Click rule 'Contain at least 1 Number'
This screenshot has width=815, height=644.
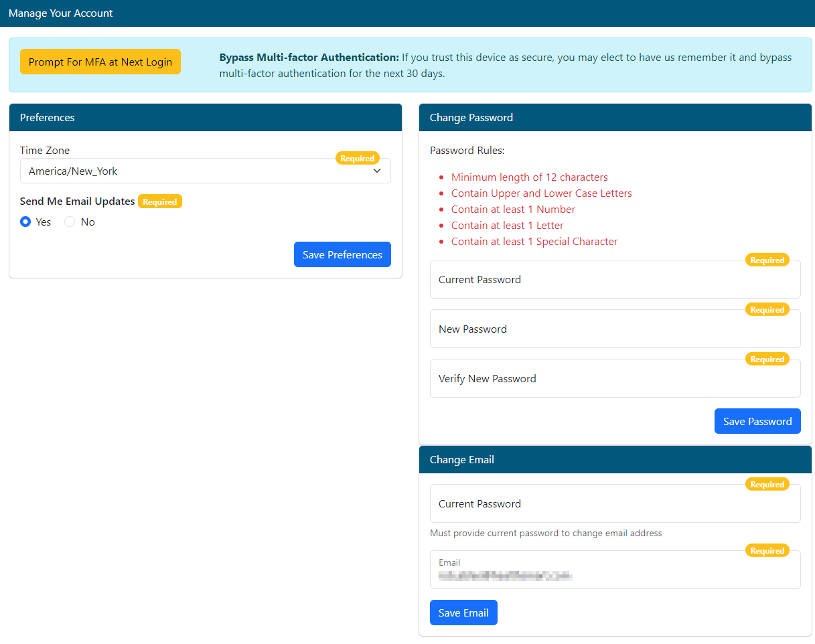click(x=514, y=210)
